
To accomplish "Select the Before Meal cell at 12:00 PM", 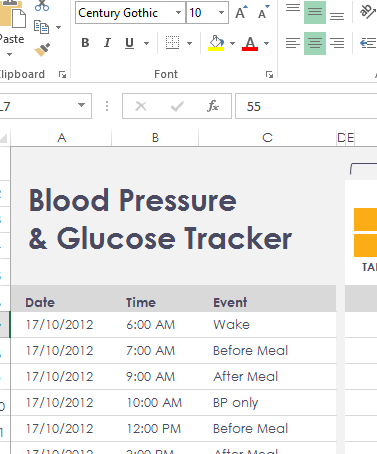I will pyautogui.click(x=267, y=429).
